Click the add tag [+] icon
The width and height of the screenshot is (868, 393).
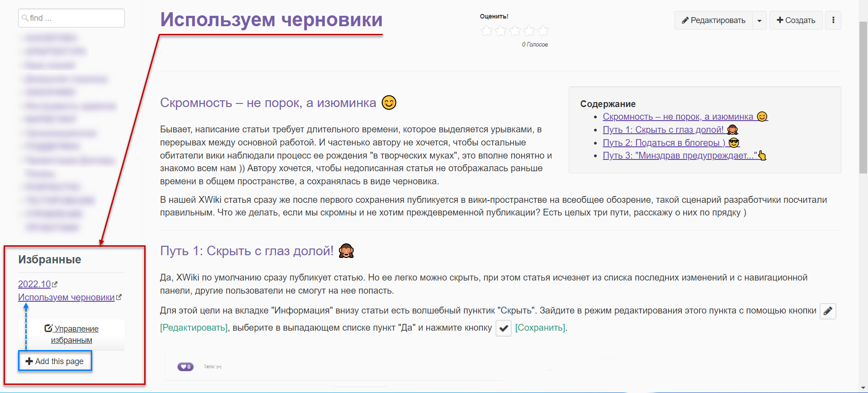(219, 367)
